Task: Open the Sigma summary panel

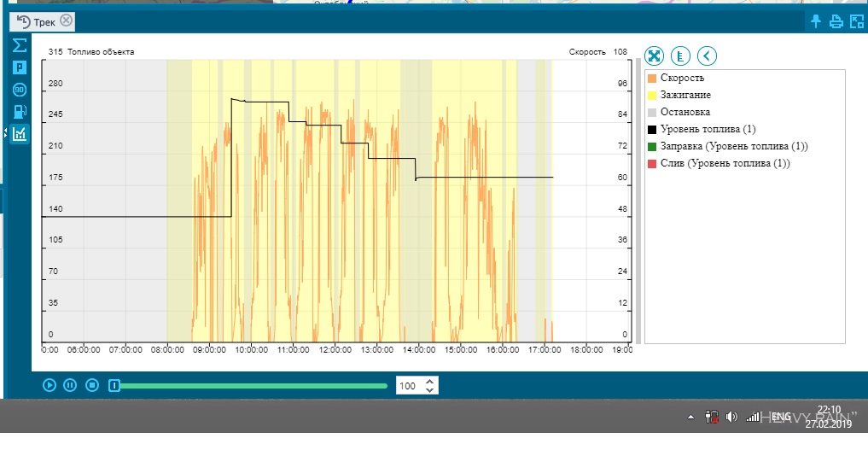Action: [x=19, y=44]
